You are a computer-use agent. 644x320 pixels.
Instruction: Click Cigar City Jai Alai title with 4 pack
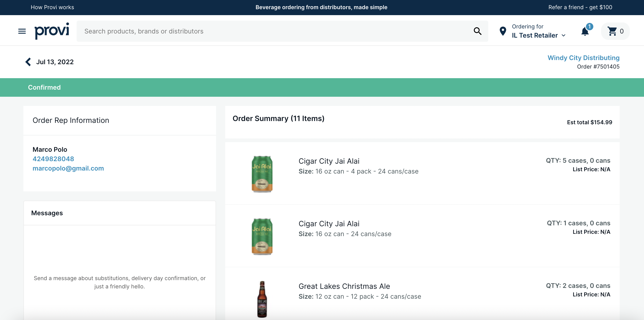click(x=329, y=161)
